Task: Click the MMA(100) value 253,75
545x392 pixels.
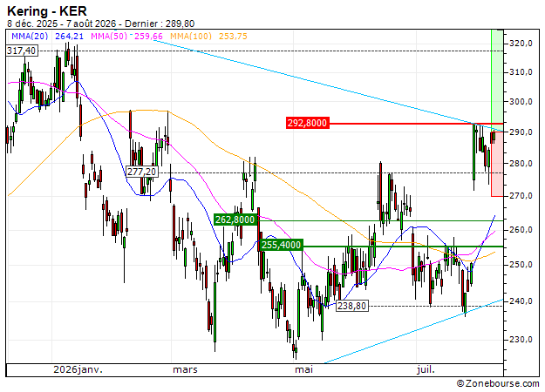Action: tap(233, 36)
